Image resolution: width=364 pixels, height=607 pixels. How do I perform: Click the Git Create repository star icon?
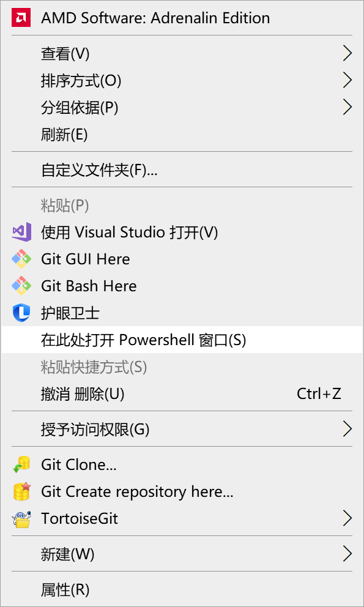21,491
